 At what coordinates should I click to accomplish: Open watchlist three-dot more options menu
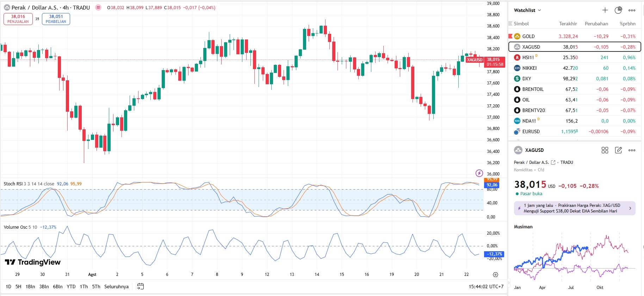632,10
